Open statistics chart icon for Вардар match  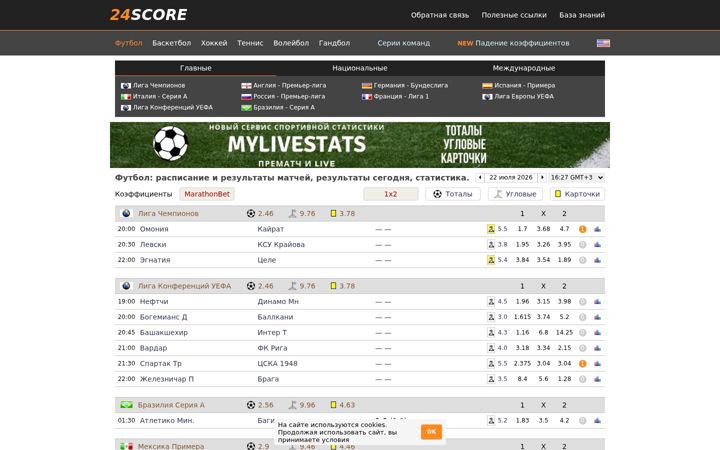597,348
